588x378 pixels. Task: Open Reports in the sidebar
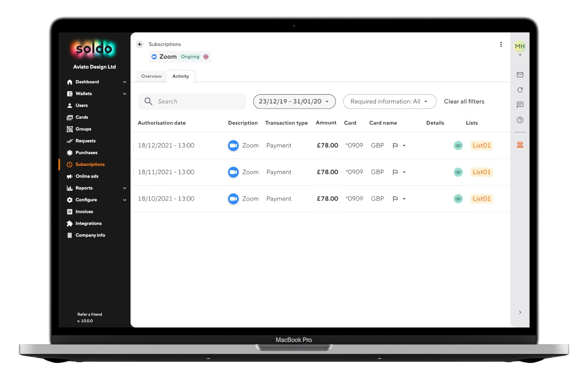(x=84, y=188)
